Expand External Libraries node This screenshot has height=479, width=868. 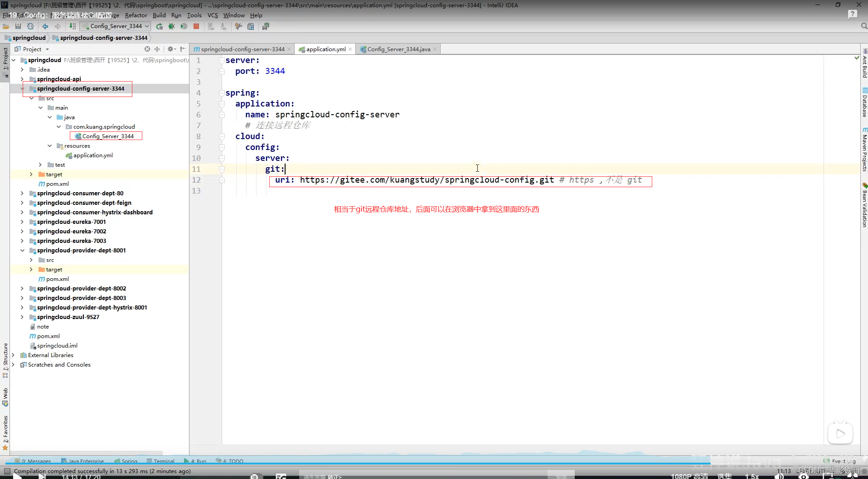[13, 355]
